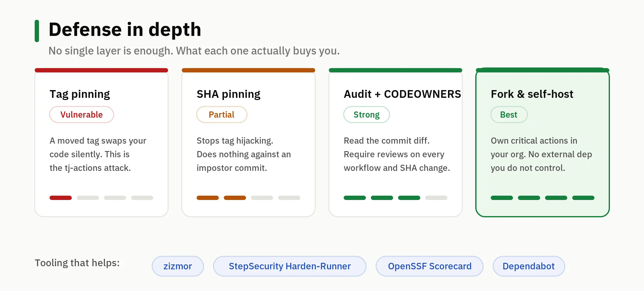The width and height of the screenshot is (644, 291).
Task: Click the zizmor tool chip
Action: point(178,266)
